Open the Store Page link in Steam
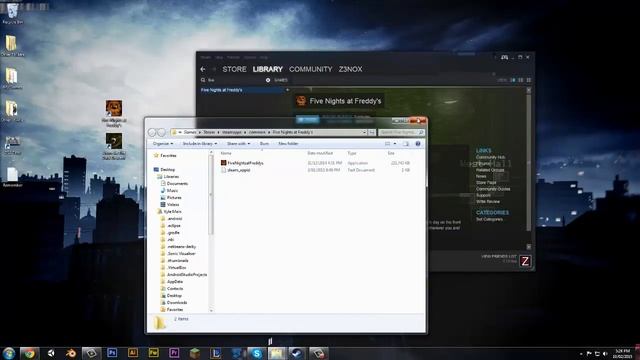 click(486, 182)
